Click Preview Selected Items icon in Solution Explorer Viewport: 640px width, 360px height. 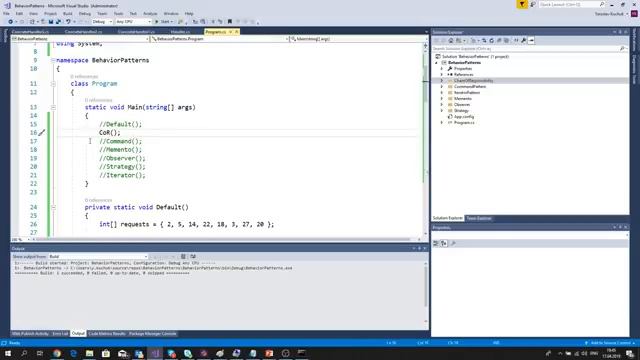coord(531,40)
